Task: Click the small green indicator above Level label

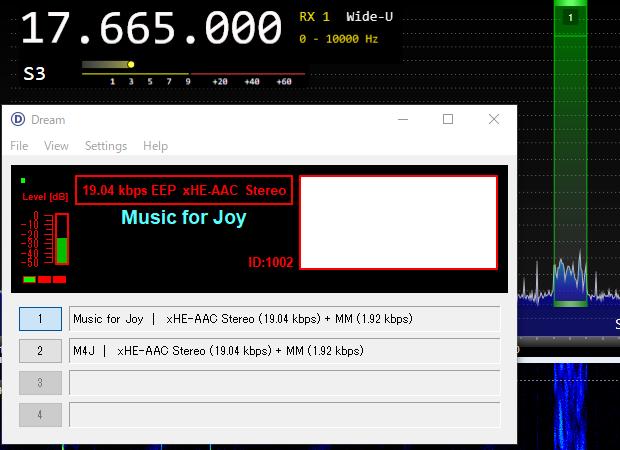Action: tap(23, 181)
